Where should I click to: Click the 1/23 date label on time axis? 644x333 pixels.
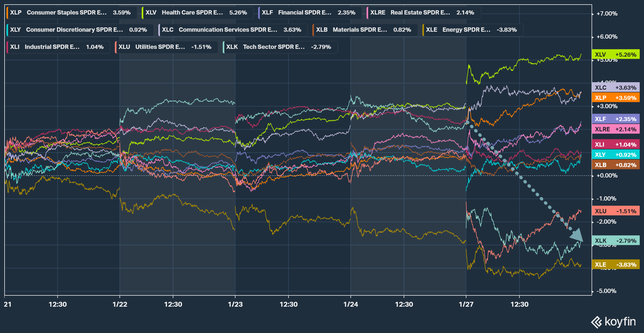tap(235, 304)
